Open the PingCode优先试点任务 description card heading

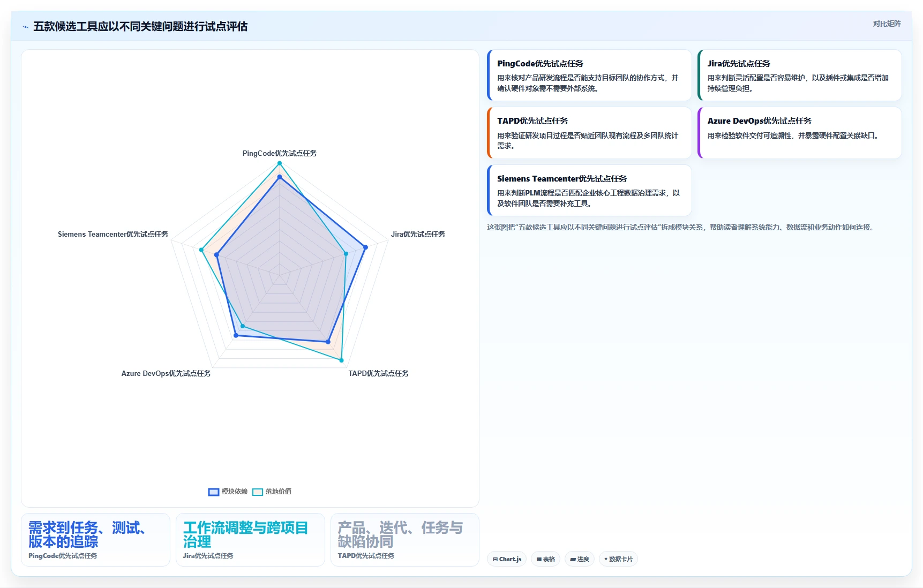click(x=540, y=63)
